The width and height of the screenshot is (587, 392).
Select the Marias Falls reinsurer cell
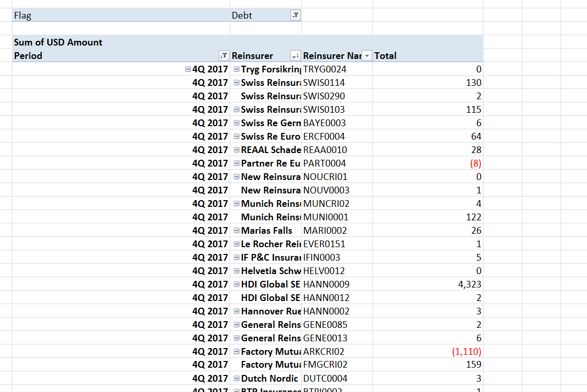click(x=266, y=231)
